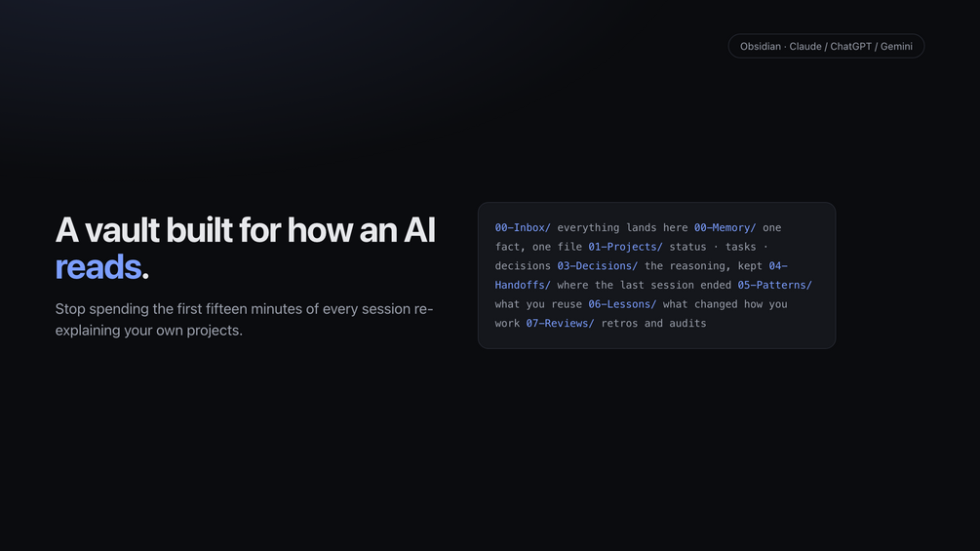Screen dimensions: 980x551
Task: Click the text status · tasks
Action: point(713,247)
